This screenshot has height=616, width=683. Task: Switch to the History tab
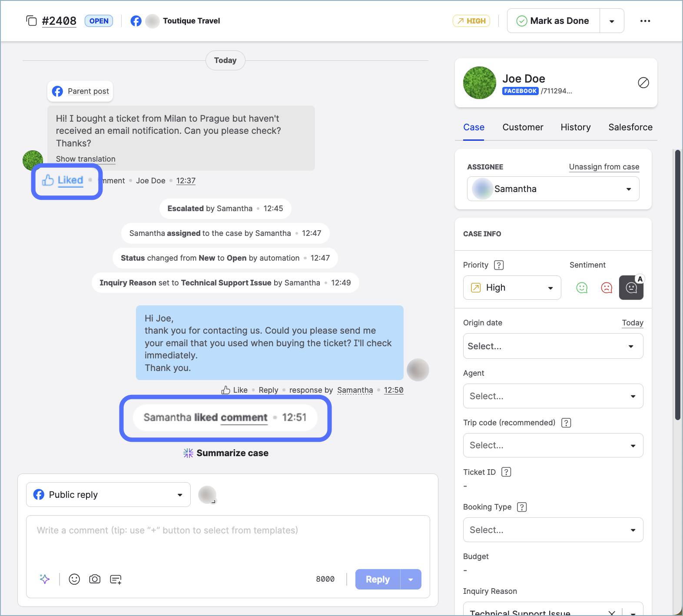coord(575,127)
